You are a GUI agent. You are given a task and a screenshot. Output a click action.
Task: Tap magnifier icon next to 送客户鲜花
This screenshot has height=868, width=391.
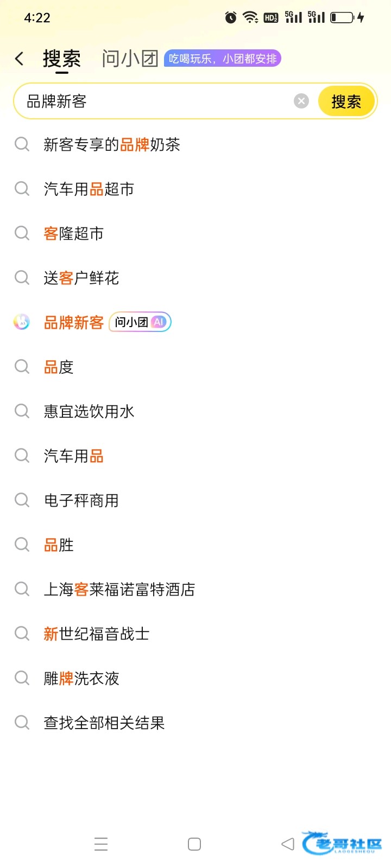click(x=22, y=278)
